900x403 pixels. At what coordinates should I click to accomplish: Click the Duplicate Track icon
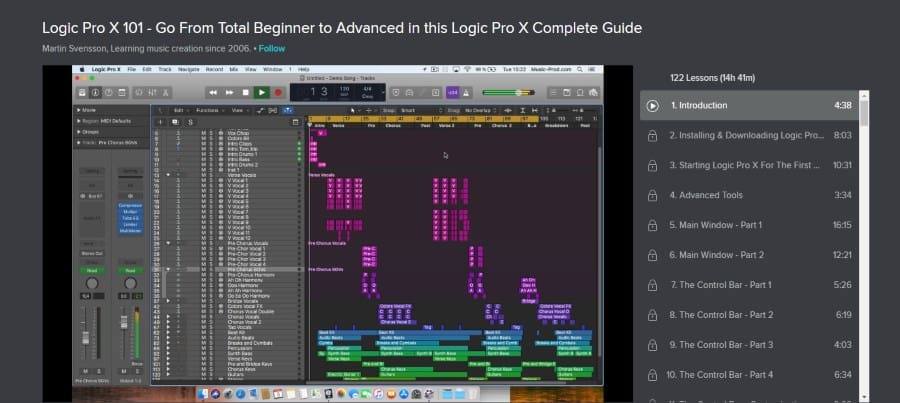pyautogui.click(x=175, y=122)
